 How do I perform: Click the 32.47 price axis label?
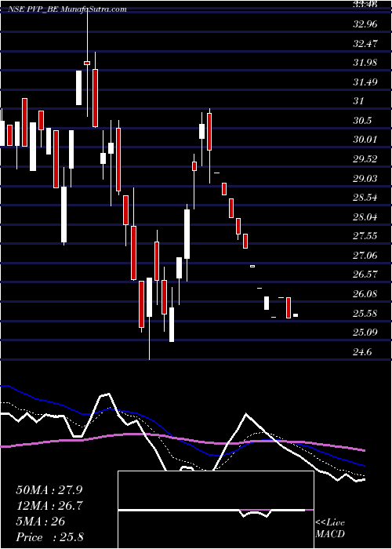pyautogui.click(x=365, y=43)
